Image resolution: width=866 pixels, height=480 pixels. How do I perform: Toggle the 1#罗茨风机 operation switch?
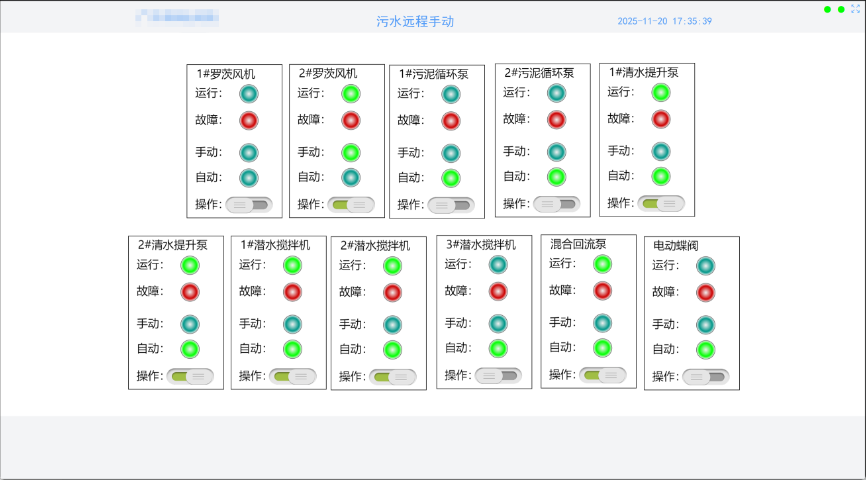(248, 205)
